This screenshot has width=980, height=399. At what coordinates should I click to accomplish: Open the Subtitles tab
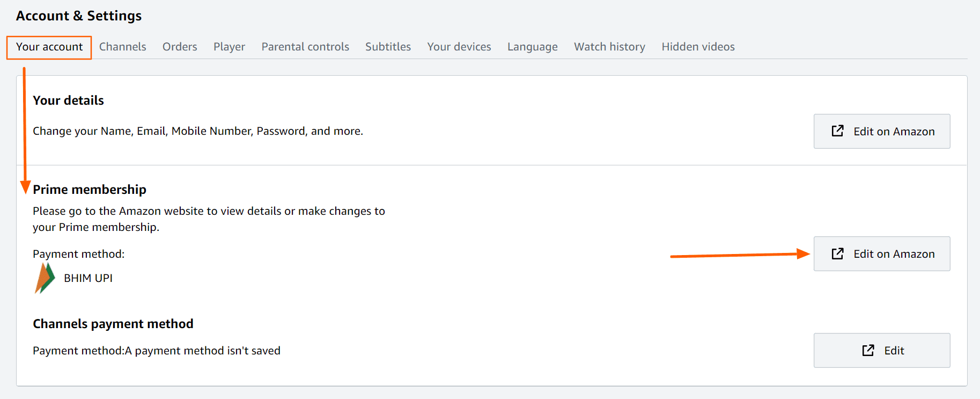[x=388, y=47]
